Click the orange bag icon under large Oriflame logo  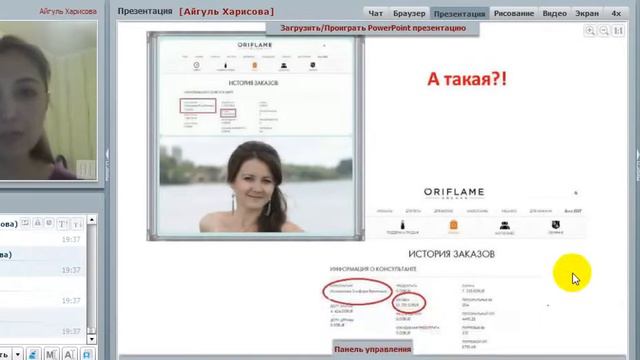point(453,225)
